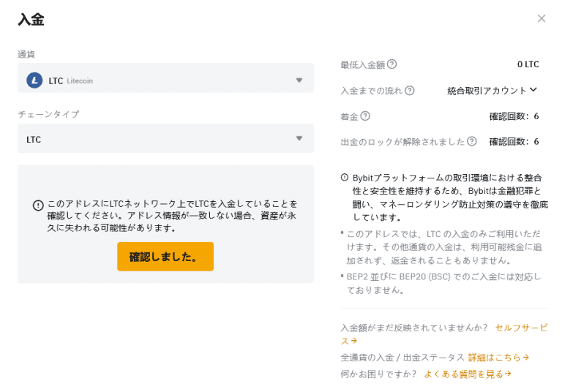The width and height of the screenshot is (562, 392).
Task: Click help icon beside 最低入金額
Action: (x=392, y=64)
